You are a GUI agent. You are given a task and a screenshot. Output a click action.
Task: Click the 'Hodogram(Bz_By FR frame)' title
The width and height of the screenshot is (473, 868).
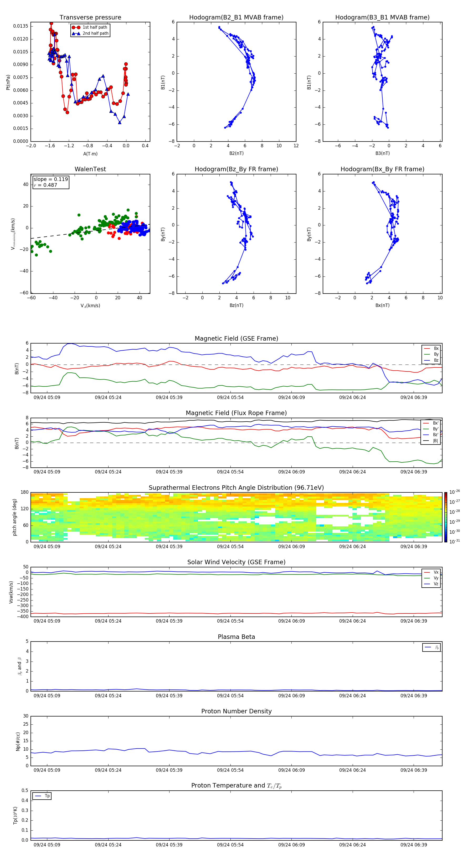(x=236, y=169)
